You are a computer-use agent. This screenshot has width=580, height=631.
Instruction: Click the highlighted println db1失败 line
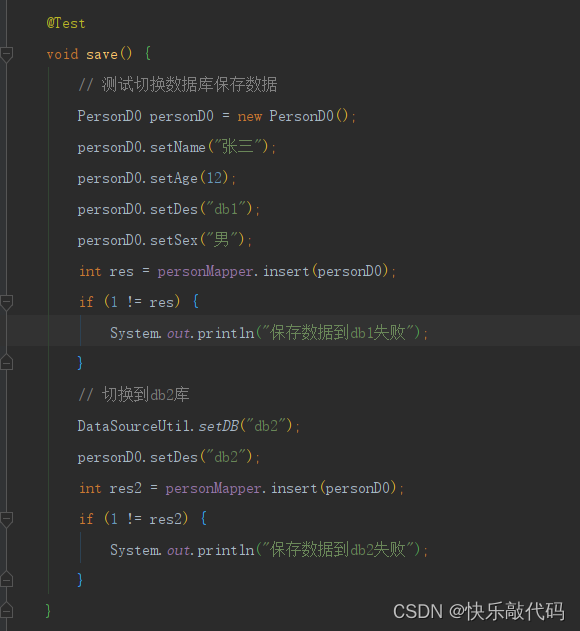269,332
